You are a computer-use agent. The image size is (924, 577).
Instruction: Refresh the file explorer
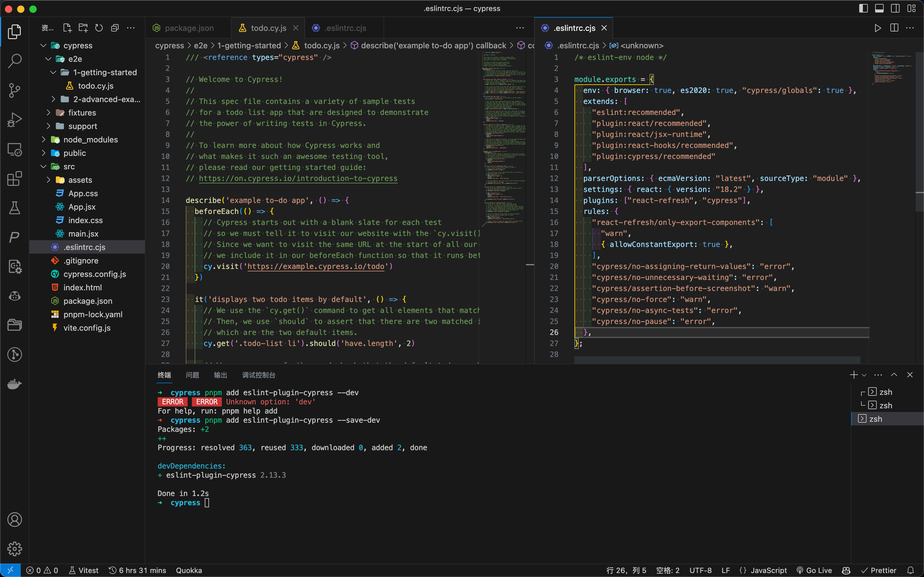99,28
